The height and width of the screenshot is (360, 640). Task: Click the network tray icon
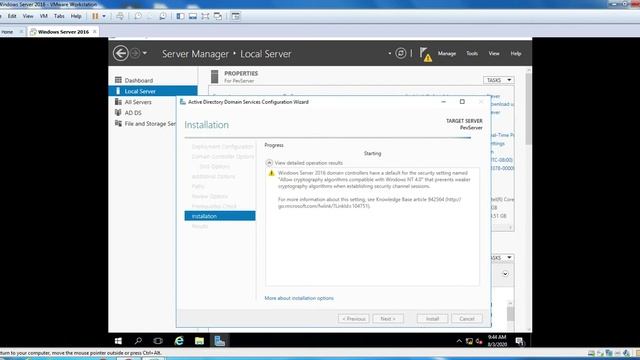pyautogui.click(x=469, y=341)
